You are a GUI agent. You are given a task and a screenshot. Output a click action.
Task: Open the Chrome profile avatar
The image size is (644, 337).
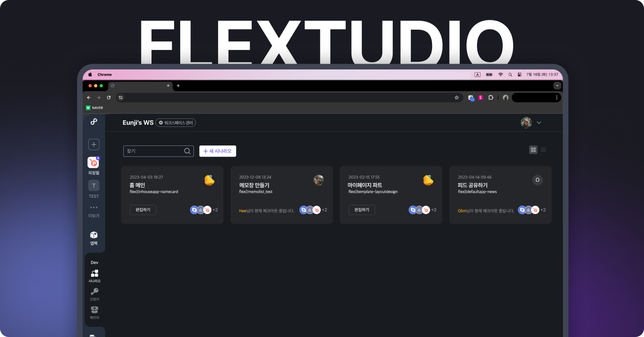[506, 97]
